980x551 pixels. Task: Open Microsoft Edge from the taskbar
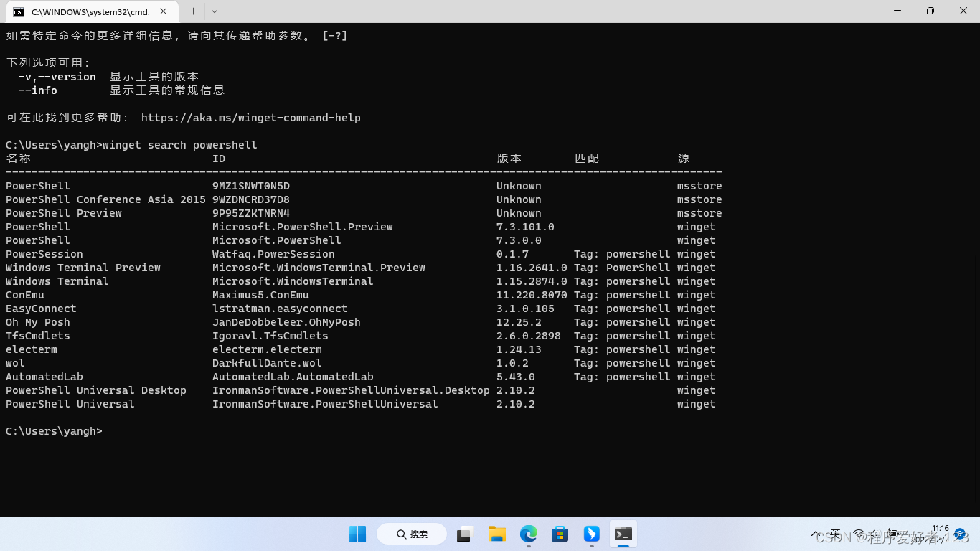(529, 534)
